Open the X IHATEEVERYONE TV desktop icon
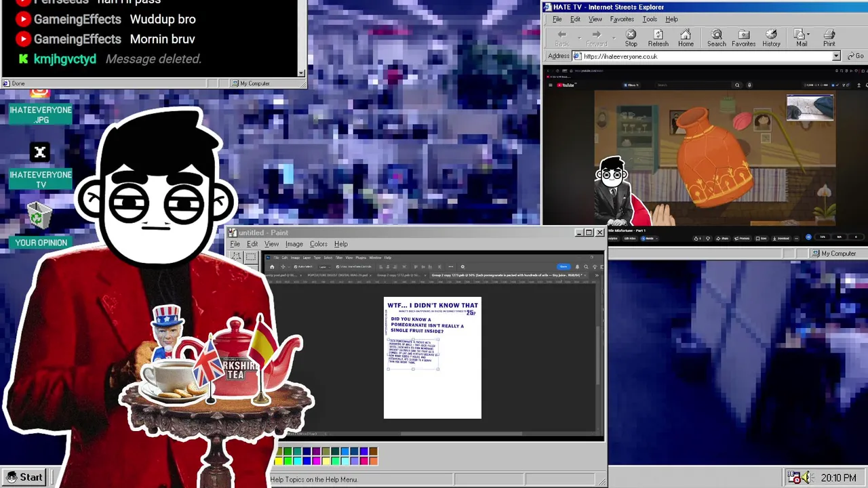The width and height of the screenshot is (868, 488). tap(41, 165)
